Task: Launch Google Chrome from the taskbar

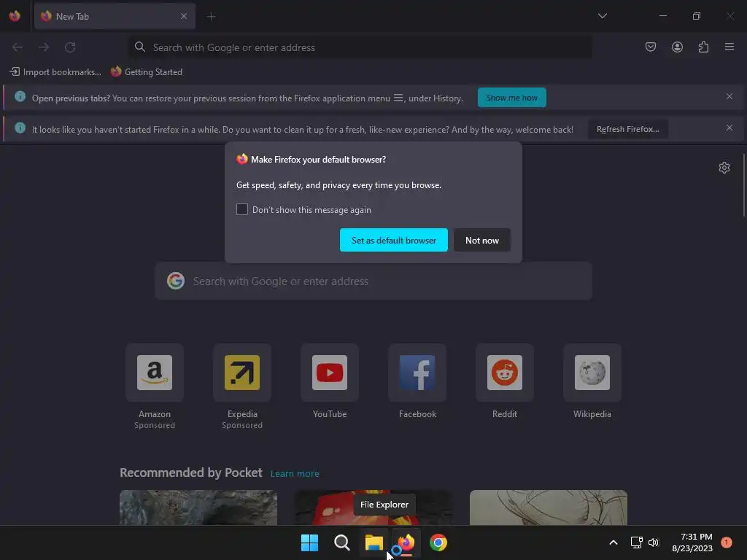Action: [438, 542]
